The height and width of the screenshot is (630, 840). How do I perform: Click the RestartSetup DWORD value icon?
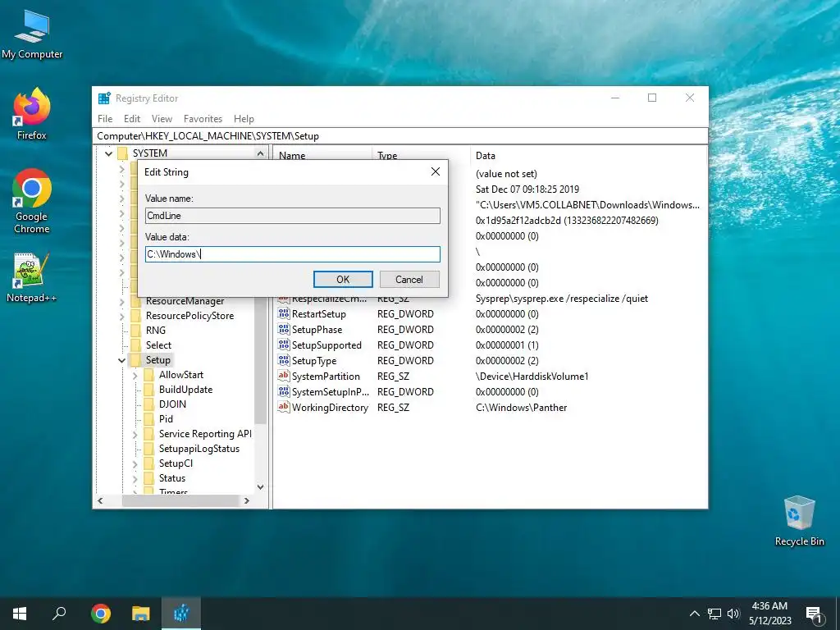[283, 314]
